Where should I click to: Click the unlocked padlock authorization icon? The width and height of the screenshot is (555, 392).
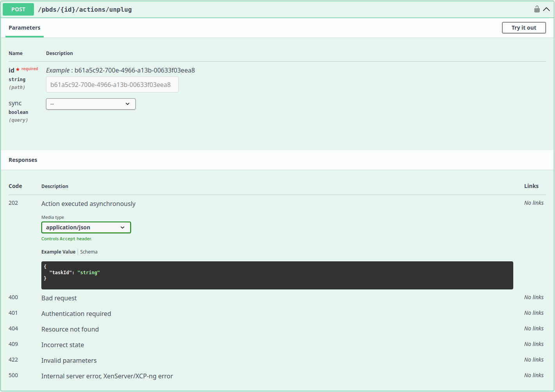(x=537, y=9)
